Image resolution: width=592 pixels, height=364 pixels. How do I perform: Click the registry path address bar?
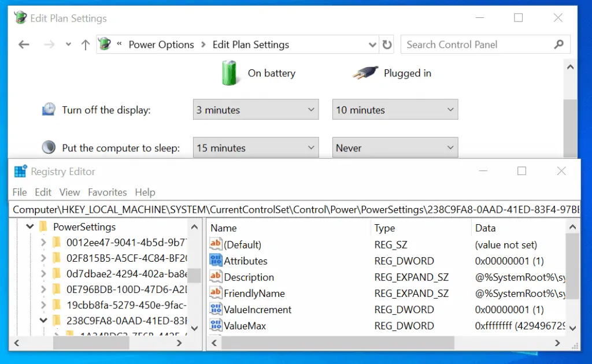click(x=294, y=209)
